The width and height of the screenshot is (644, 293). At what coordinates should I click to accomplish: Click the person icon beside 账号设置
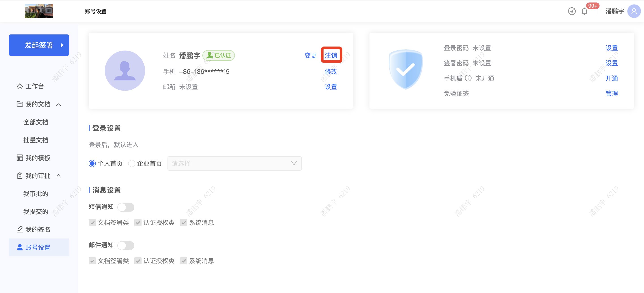tap(20, 247)
